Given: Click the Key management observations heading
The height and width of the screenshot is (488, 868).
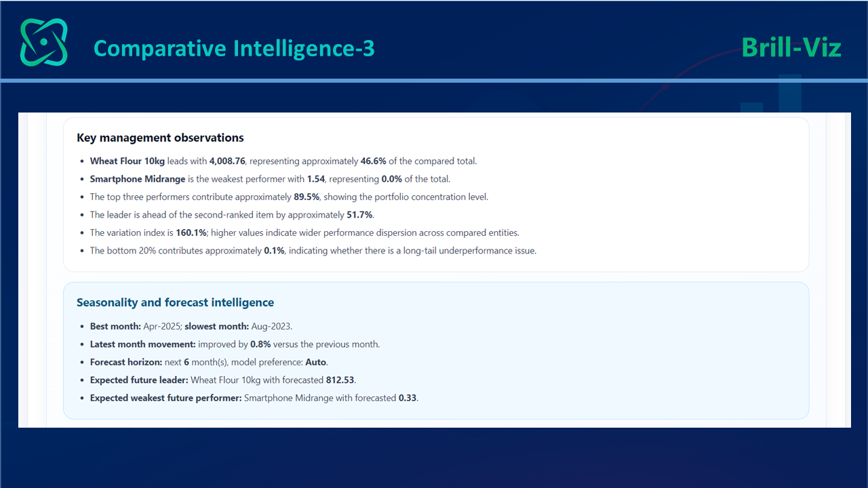Looking at the screenshot, I should tap(160, 138).
